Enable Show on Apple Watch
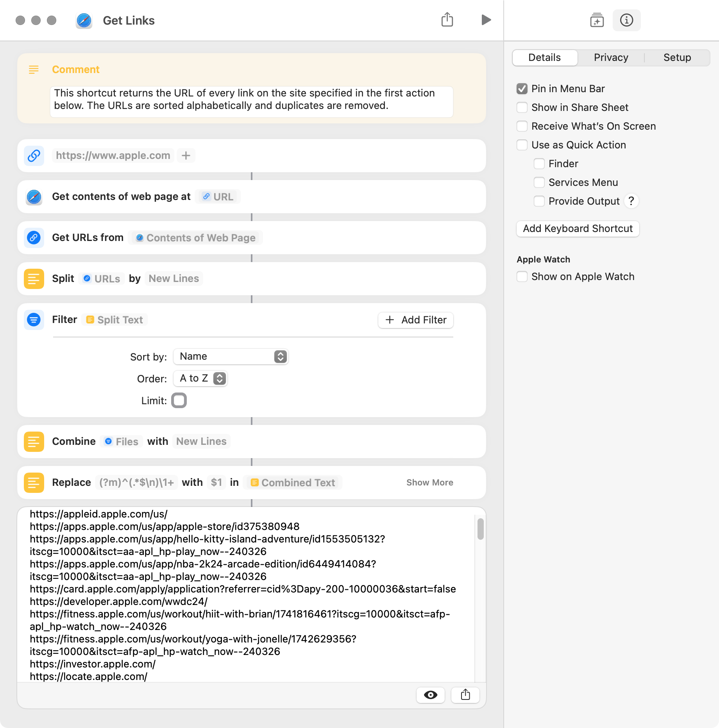This screenshot has width=719, height=728. [x=522, y=277]
